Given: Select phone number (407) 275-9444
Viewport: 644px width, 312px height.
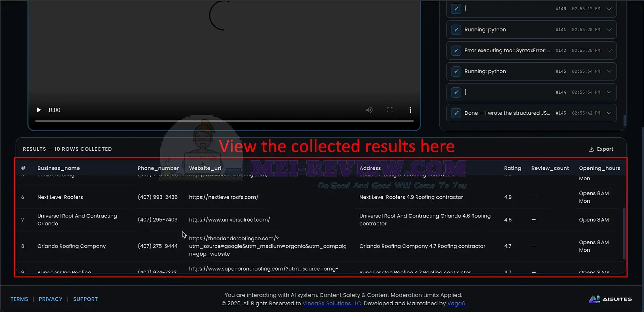Looking at the screenshot, I should point(157,246).
